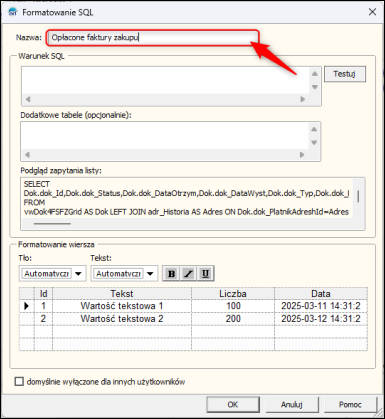The image size is (385, 419).
Task: Select the cell with value 100
Action: [233, 306]
